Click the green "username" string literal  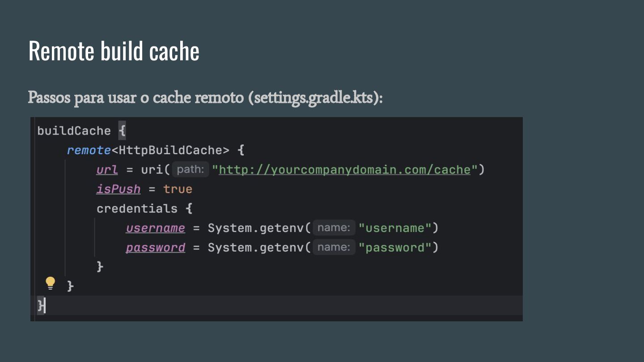pyautogui.click(x=394, y=228)
